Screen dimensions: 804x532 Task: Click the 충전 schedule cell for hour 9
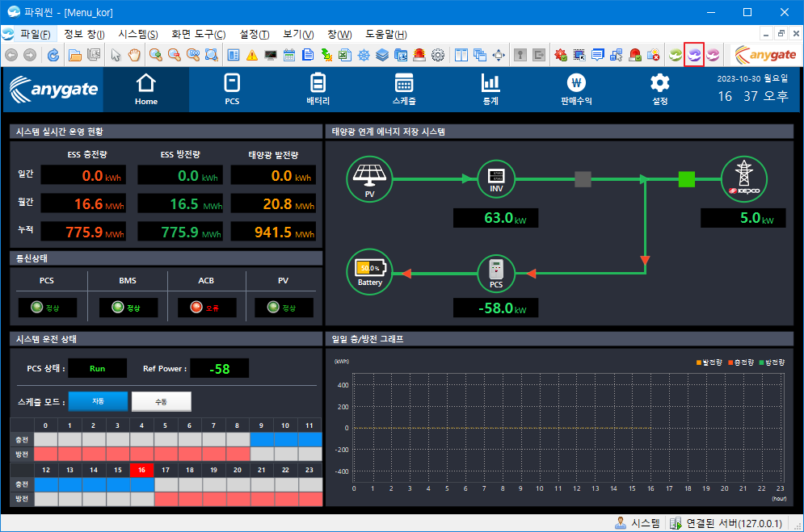pyautogui.click(x=262, y=439)
